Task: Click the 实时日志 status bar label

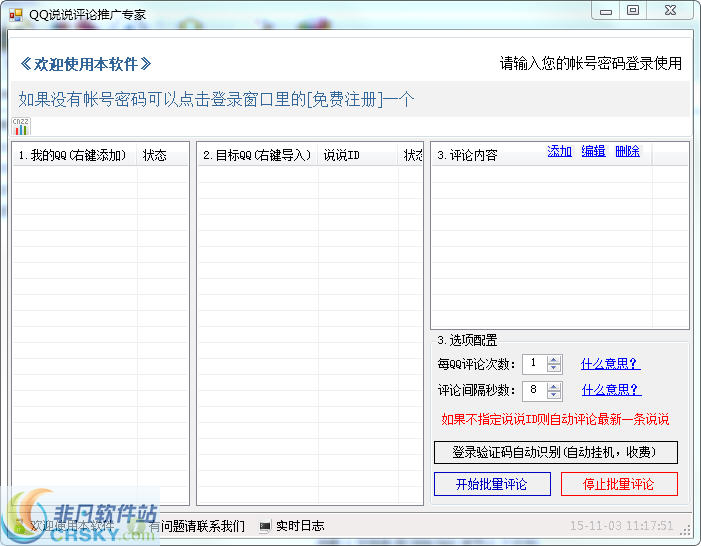Action: click(x=300, y=526)
